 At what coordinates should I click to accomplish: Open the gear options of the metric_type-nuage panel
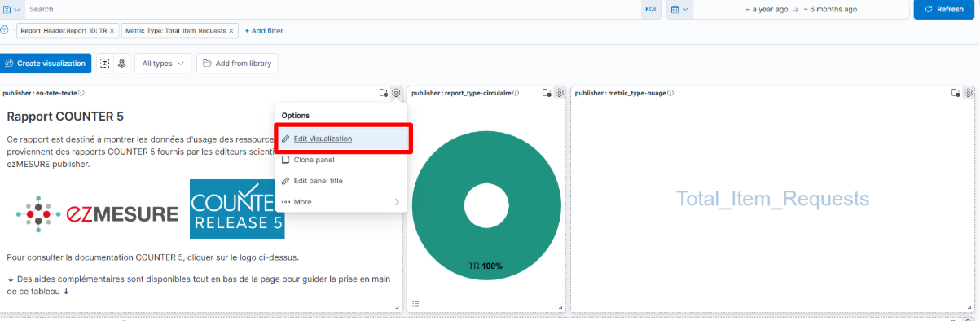[969, 93]
